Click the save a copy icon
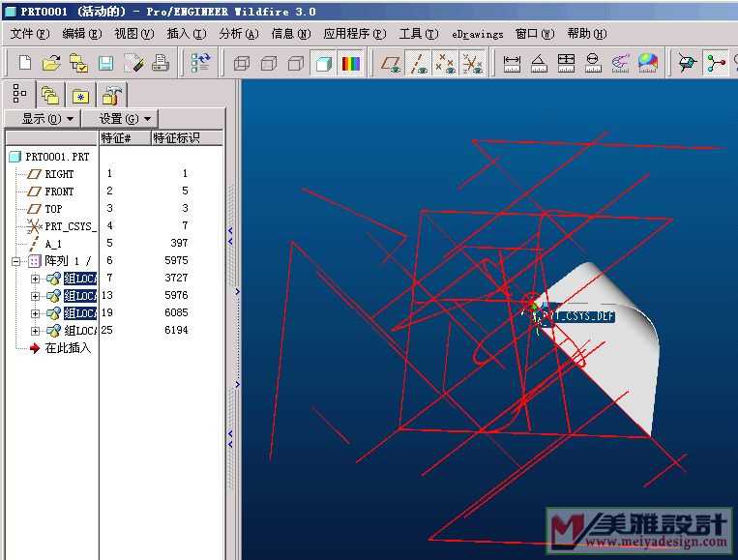The height and width of the screenshot is (560, 738). (133, 63)
